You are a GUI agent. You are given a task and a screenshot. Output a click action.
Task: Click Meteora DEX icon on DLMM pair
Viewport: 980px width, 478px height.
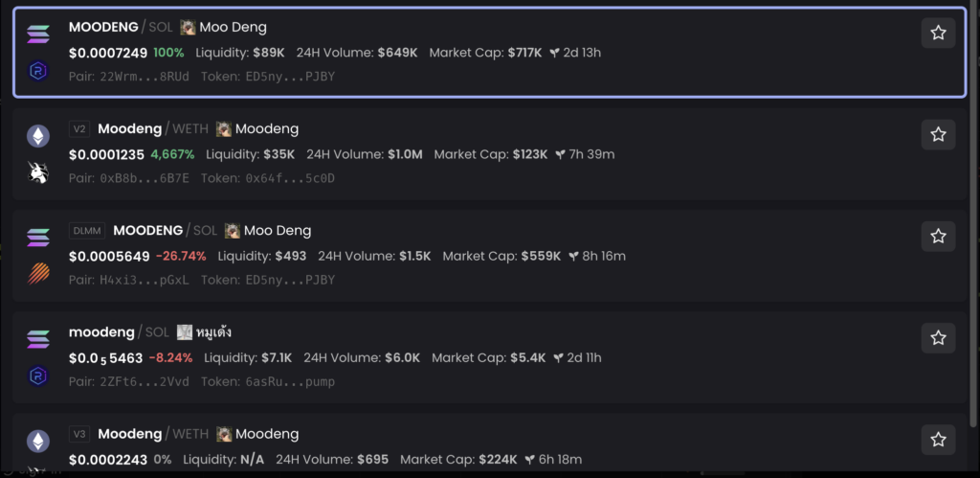tap(38, 274)
